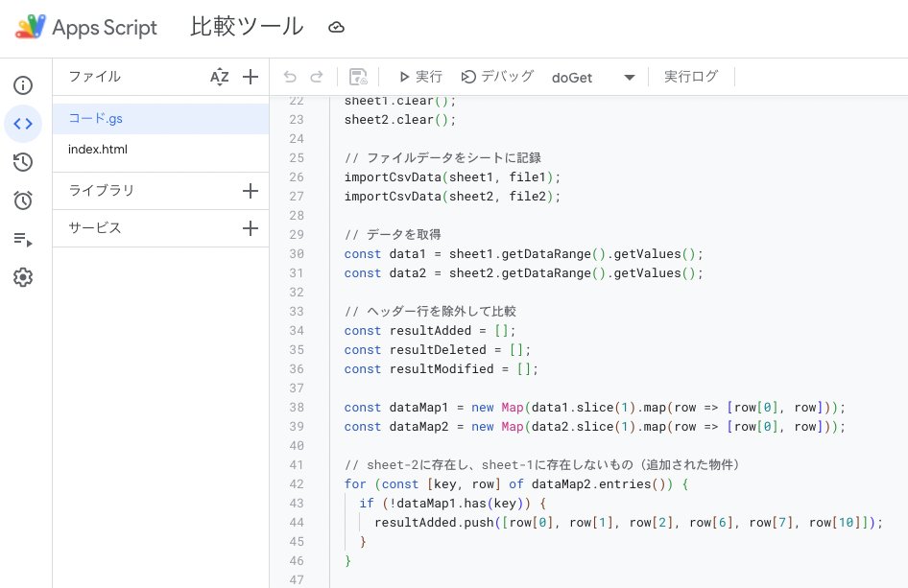908x588 pixels.
Task: Click the resultAdded.push code line
Action: (x=629, y=523)
